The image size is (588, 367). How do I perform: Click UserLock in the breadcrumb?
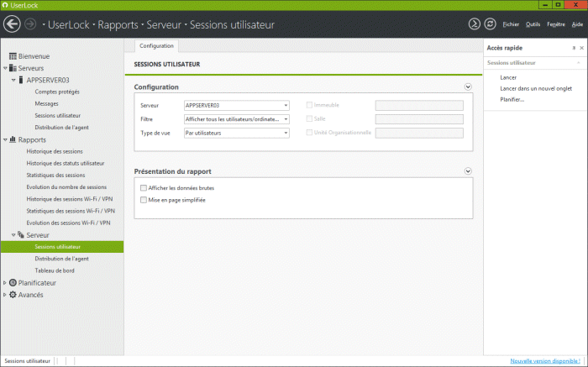pos(69,24)
